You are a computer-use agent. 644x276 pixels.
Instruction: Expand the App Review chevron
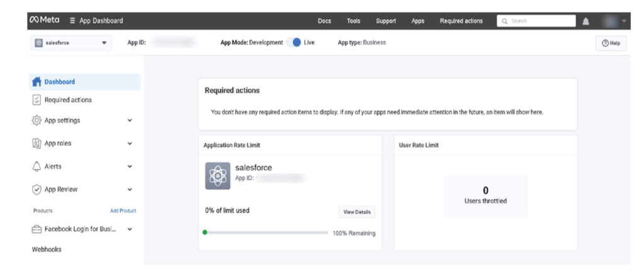[130, 189]
